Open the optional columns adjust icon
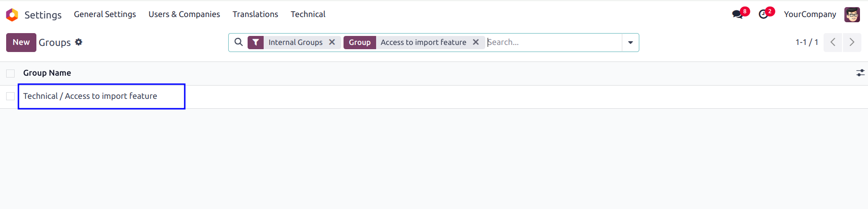868x209 pixels. tap(860, 73)
